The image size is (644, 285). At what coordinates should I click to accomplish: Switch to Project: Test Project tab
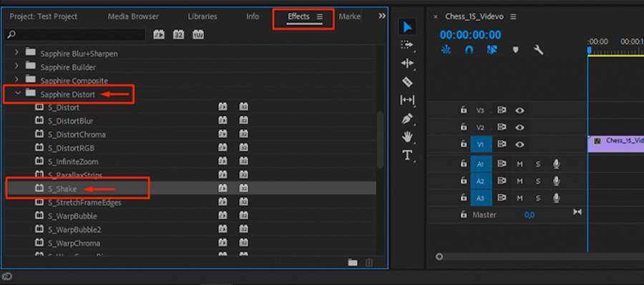[x=44, y=16]
